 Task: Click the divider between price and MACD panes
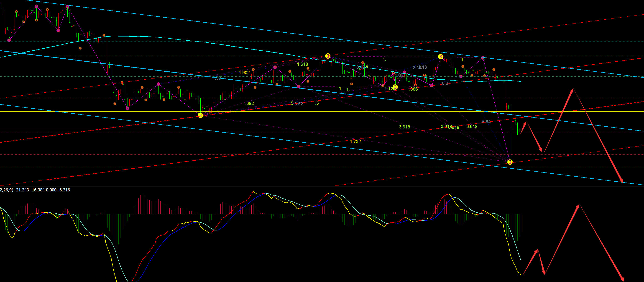coord(322,186)
